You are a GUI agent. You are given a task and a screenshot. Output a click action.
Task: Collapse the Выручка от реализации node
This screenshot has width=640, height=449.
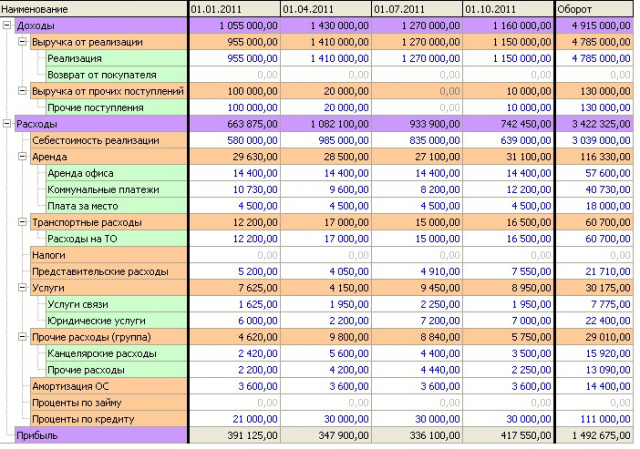point(22,42)
